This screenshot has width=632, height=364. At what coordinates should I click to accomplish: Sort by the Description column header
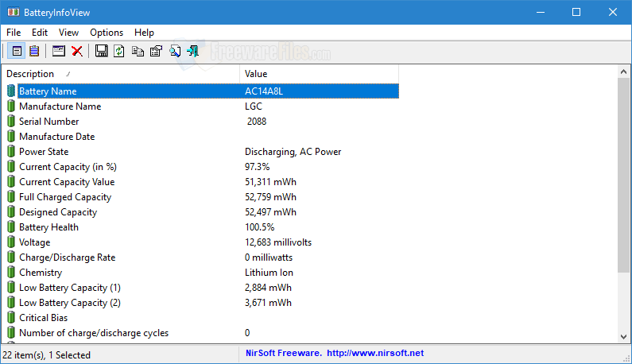coord(121,74)
